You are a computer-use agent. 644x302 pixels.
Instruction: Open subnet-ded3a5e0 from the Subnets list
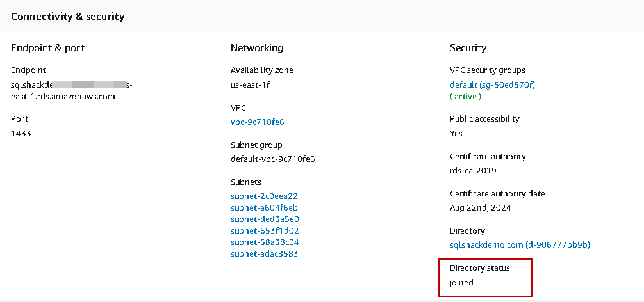[x=265, y=219]
